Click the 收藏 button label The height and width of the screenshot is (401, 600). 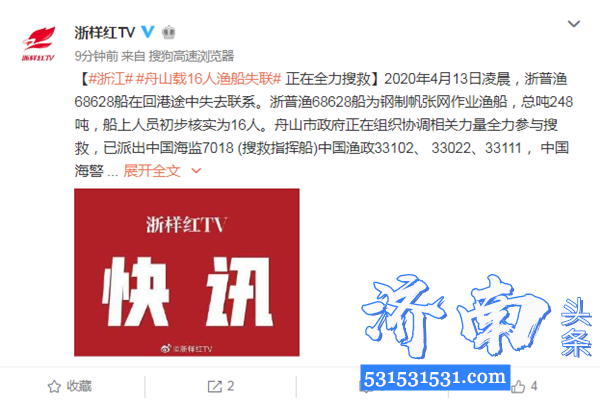(x=79, y=386)
